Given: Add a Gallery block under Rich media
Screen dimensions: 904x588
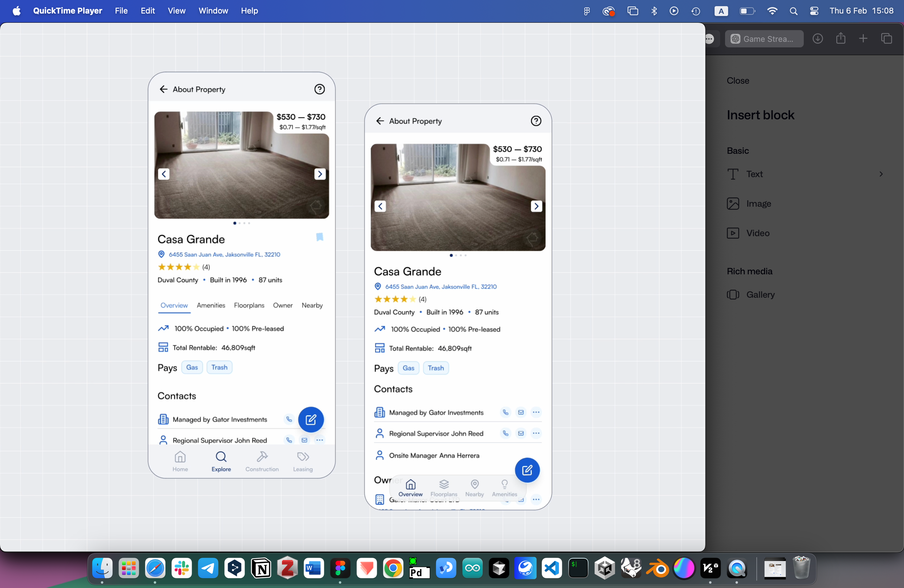Looking at the screenshot, I should pos(761,294).
